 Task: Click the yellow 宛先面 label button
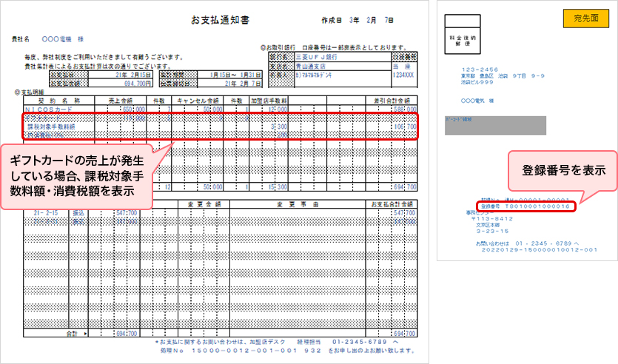point(585,18)
